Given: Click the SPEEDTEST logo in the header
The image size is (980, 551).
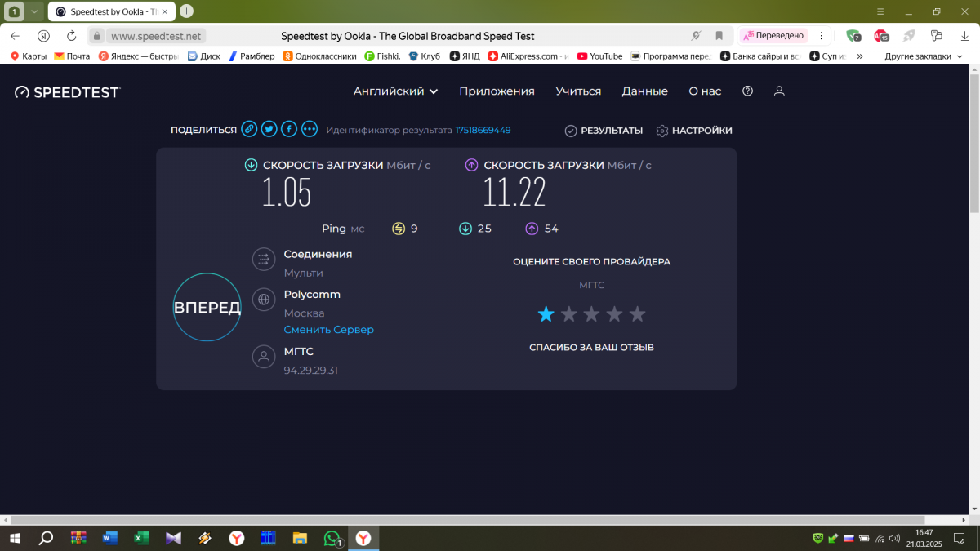Looking at the screenshot, I should click(x=68, y=92).
